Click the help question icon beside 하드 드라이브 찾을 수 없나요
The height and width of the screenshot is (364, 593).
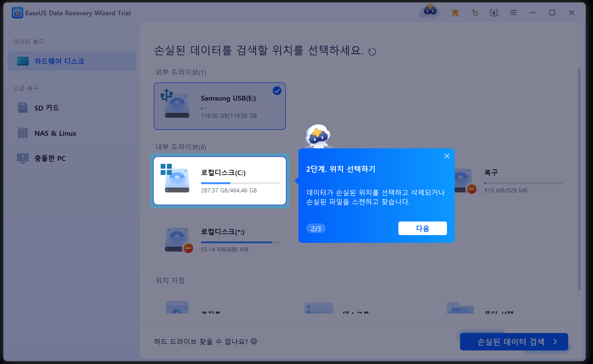click(x=254, y=341)
